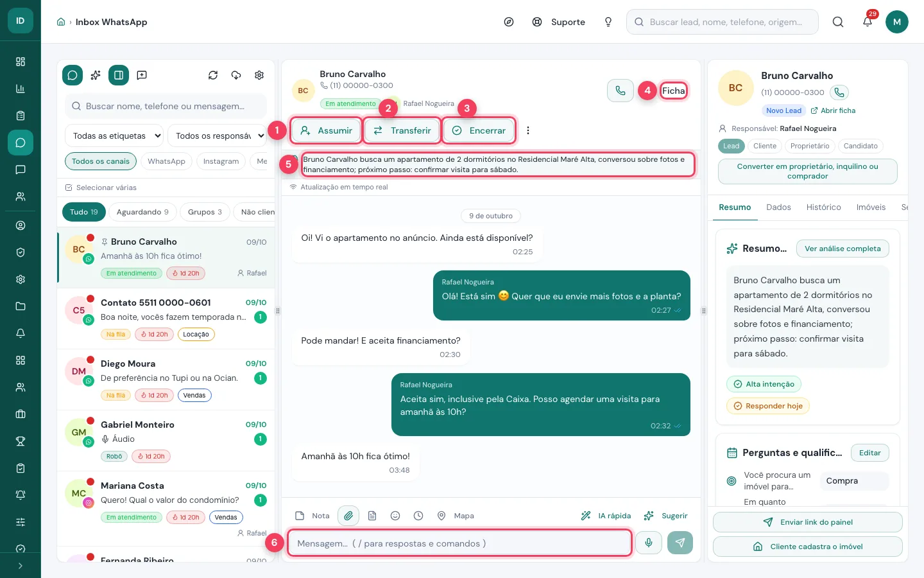The image size is (924, 578).
Task: Filter by Instagram channel chip
Action: [x=221, y=161]
